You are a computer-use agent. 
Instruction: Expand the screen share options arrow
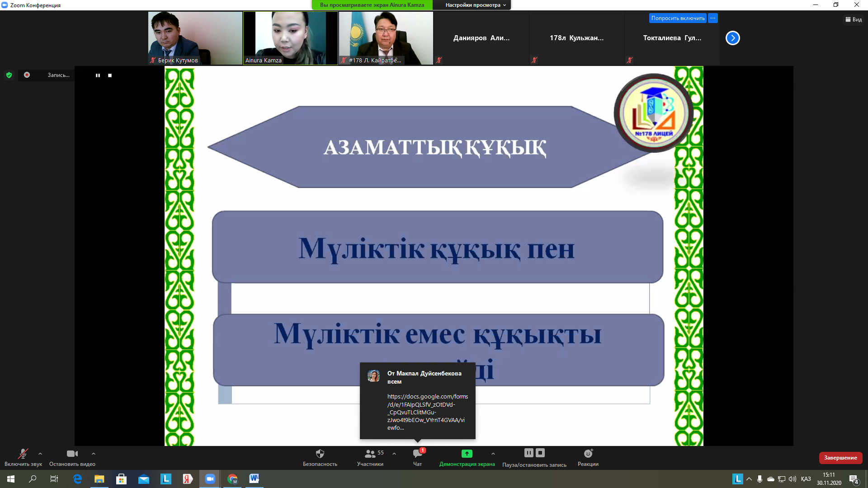[493, 454]
